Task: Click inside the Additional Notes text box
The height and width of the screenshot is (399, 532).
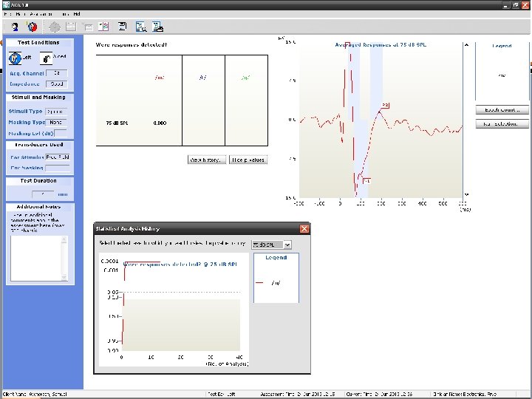Action: coord(36,259)
